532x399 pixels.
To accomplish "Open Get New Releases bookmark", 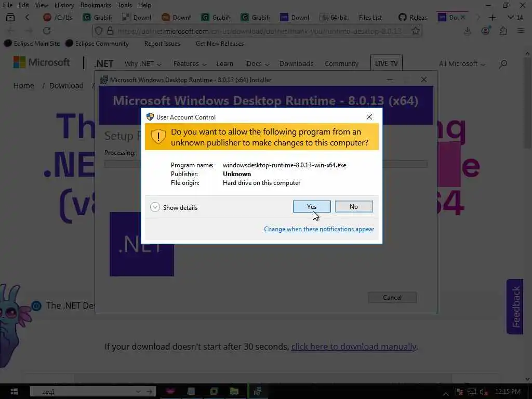I will click(220, 44).
